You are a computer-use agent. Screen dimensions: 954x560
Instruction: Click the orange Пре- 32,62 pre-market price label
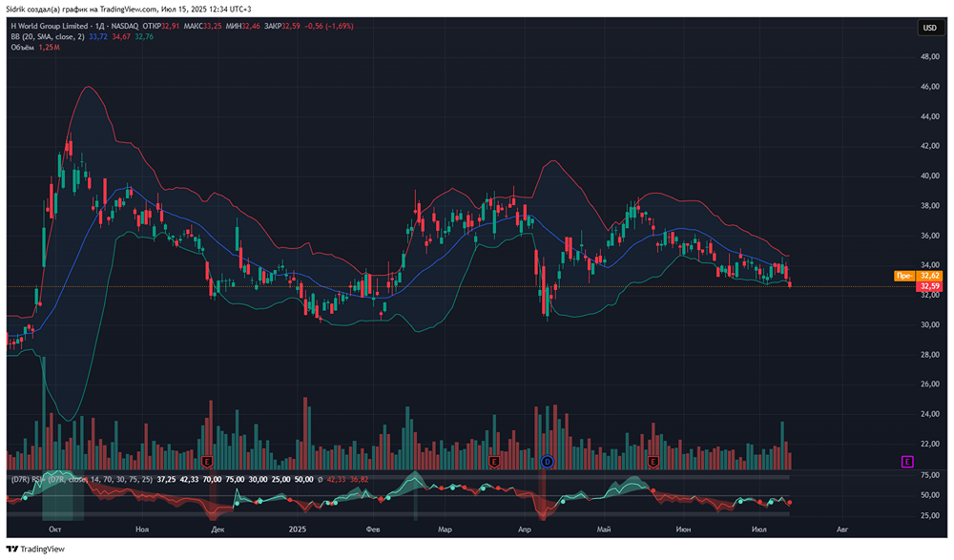(x=918, y=276)
